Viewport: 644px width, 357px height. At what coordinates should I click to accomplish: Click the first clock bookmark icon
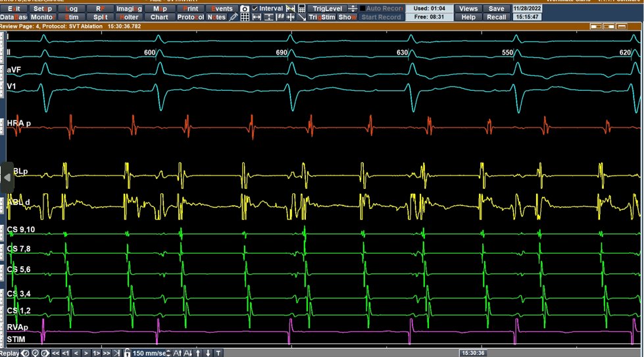pyautogui.click(x=26, y=353)
